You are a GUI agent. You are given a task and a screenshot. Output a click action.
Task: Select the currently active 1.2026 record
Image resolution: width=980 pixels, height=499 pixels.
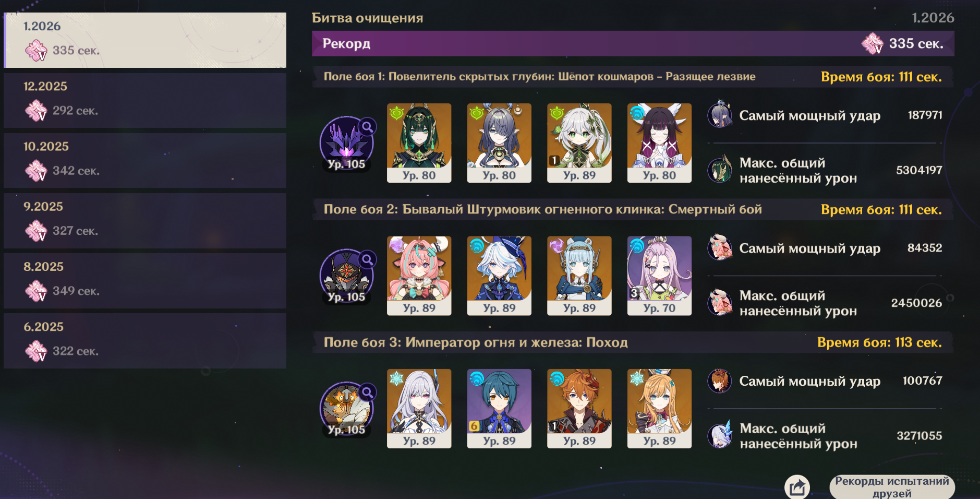point(145,40)
